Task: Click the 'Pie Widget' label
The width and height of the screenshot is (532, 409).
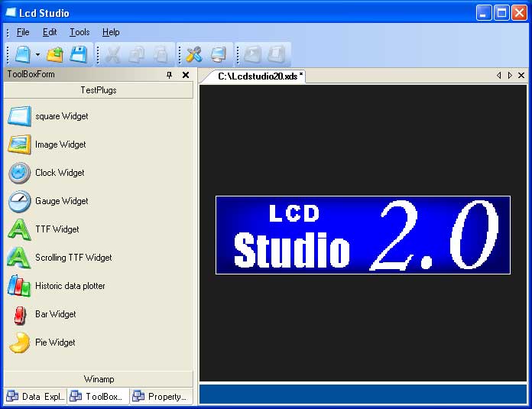Action: tap(55, 342)
